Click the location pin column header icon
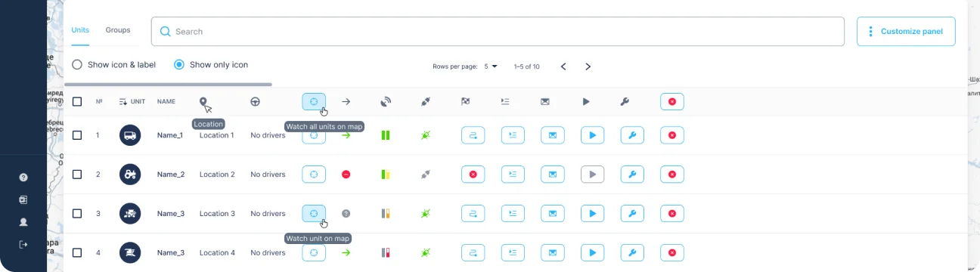Screen dimensions: 980x272 pos(203,101)
